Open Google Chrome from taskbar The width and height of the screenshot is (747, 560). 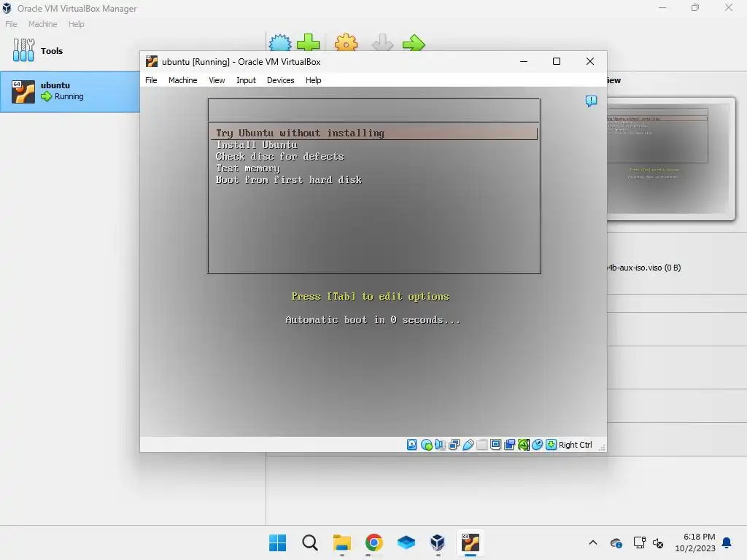coord(374,542)
